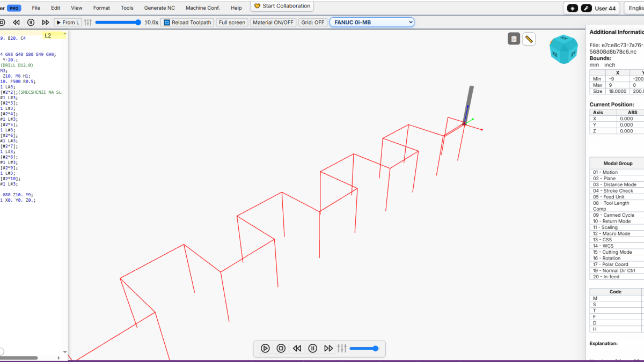Viewport: 644px width, 362px height.
Task: Click the Reload Toolpath button
Action: point(188,23)
